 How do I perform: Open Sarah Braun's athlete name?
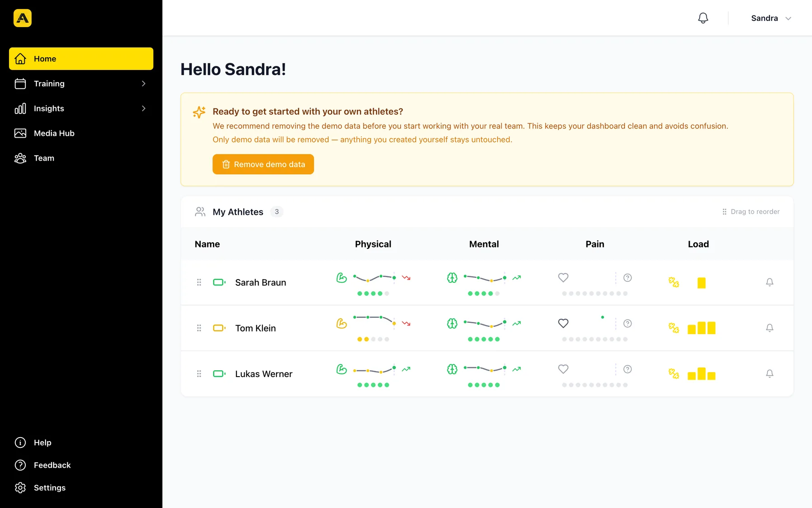[261, 282]
